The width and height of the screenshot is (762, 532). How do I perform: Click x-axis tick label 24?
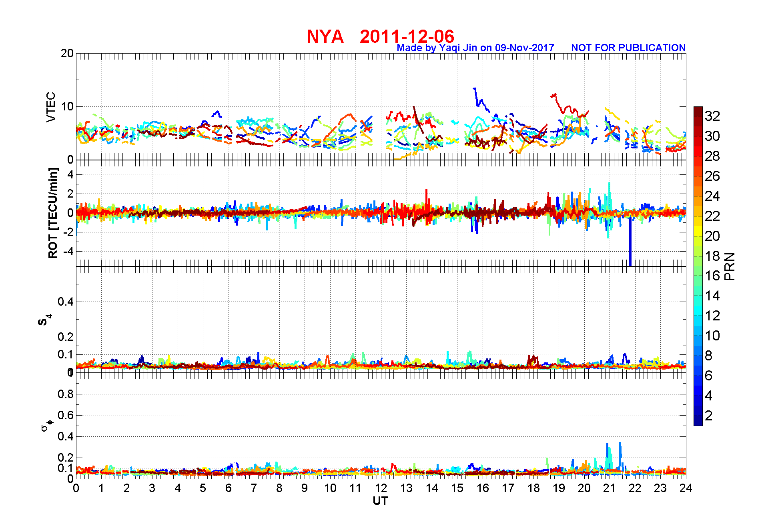pos(686,488)
